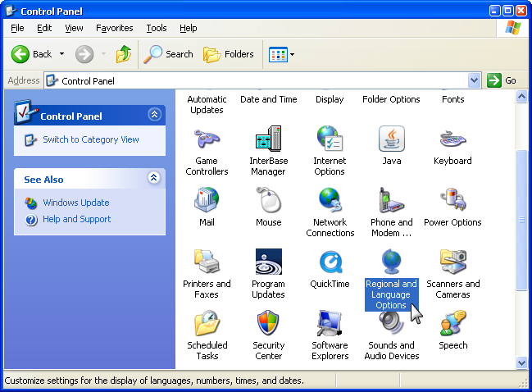Select the Folder Options label
Screen dimensions: 532x392
391,99
